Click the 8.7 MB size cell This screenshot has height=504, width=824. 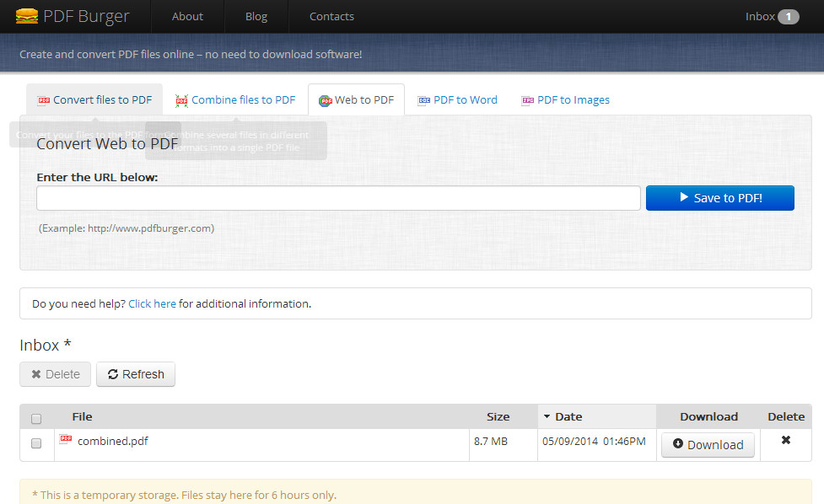pos(491,441)
